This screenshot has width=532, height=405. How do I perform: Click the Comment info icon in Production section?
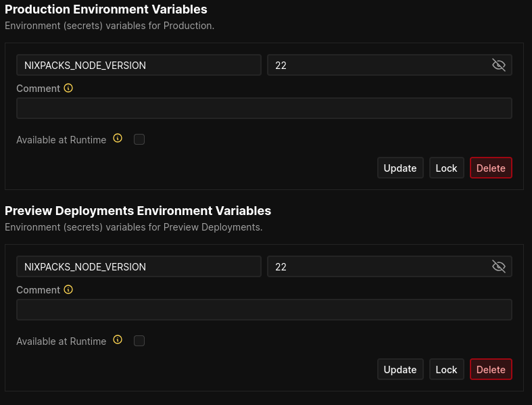tap(68, 88)
